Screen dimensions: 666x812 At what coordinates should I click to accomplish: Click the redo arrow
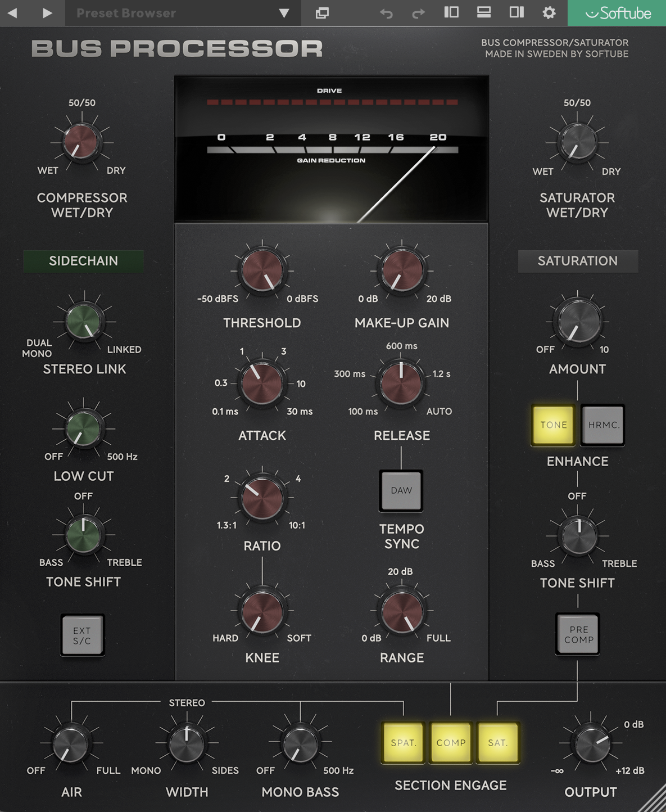pos(419,13)
